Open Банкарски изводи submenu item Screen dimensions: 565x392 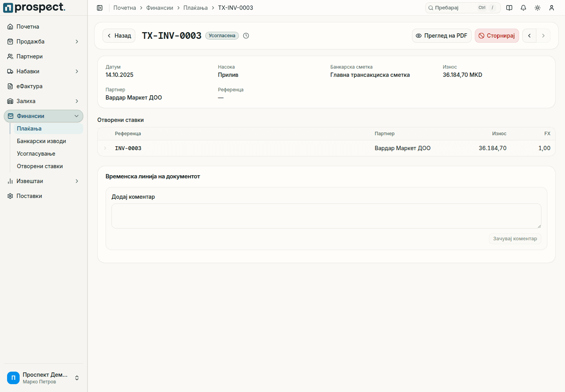click(x=48, y=141)
